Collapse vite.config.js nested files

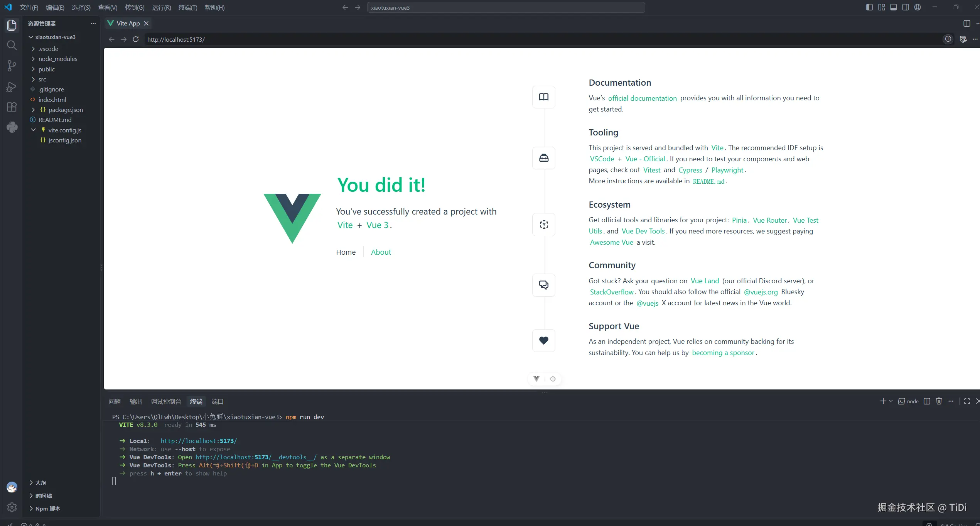[33, 130]
